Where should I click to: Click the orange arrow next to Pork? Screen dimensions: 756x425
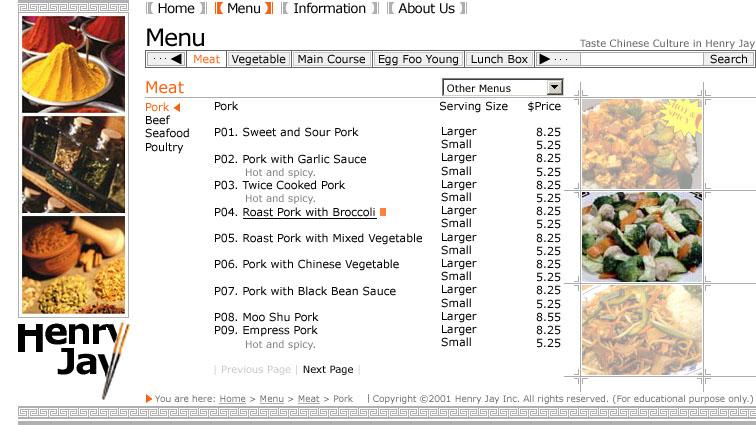tap(177, 107)
